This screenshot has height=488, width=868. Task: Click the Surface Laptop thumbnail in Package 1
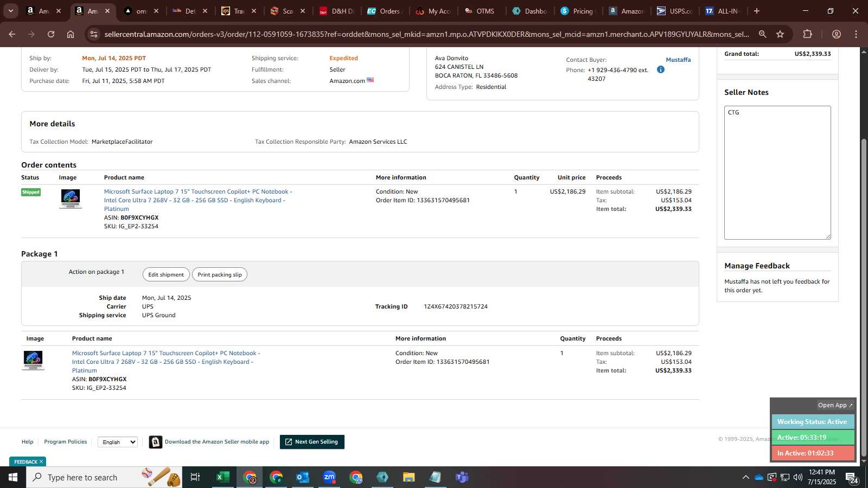pos(33,360)
